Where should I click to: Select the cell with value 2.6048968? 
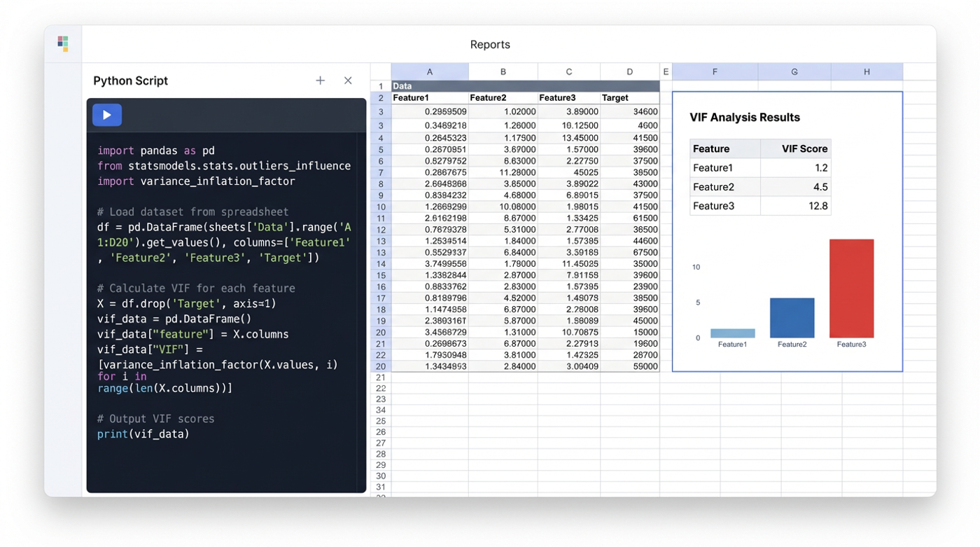(x=430, y=184)
